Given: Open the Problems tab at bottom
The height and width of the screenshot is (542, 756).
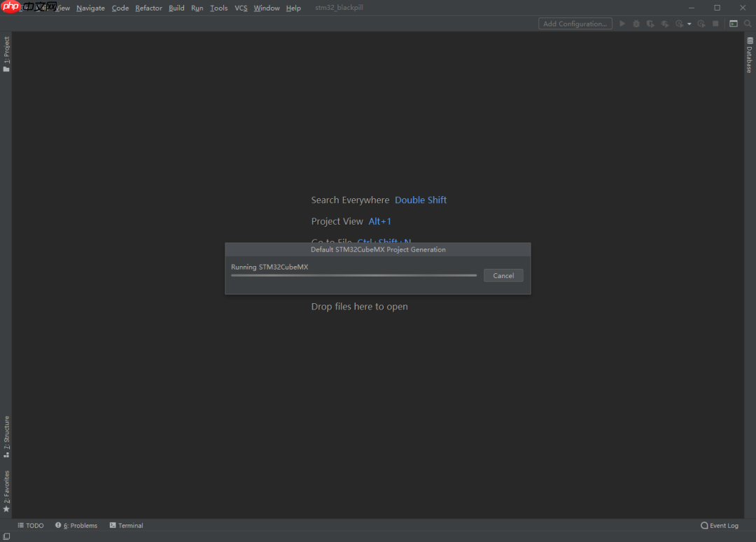Looking at the screenshot, I should point(78,525).
